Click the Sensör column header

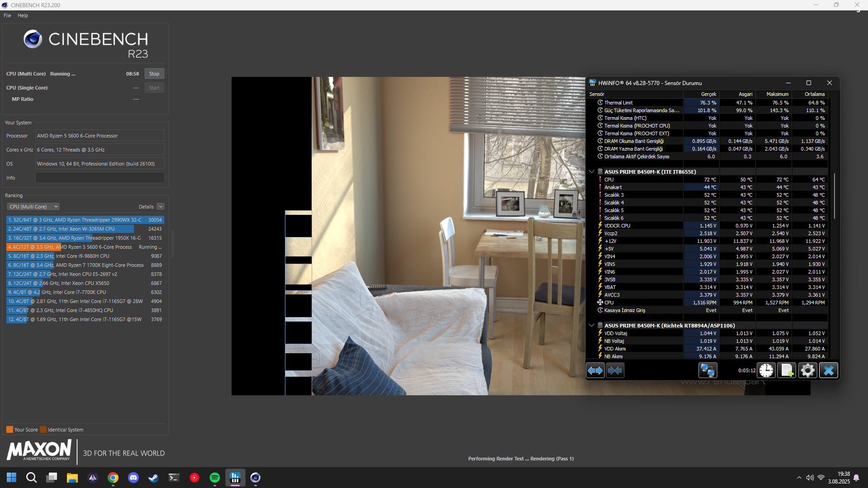tap(635, 94)
